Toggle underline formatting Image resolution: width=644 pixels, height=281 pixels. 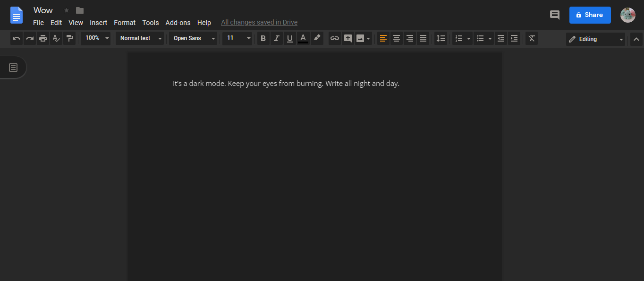point(290,38)
